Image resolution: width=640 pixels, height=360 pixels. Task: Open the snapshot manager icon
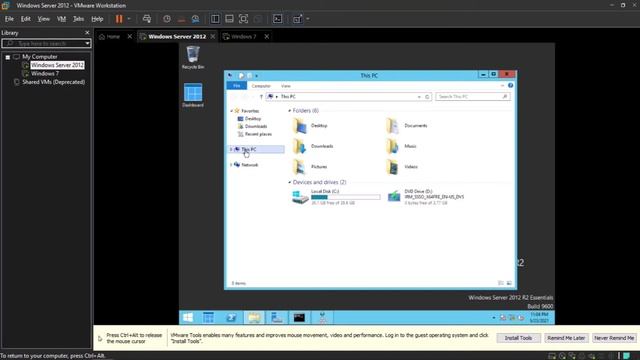[196, 19]
